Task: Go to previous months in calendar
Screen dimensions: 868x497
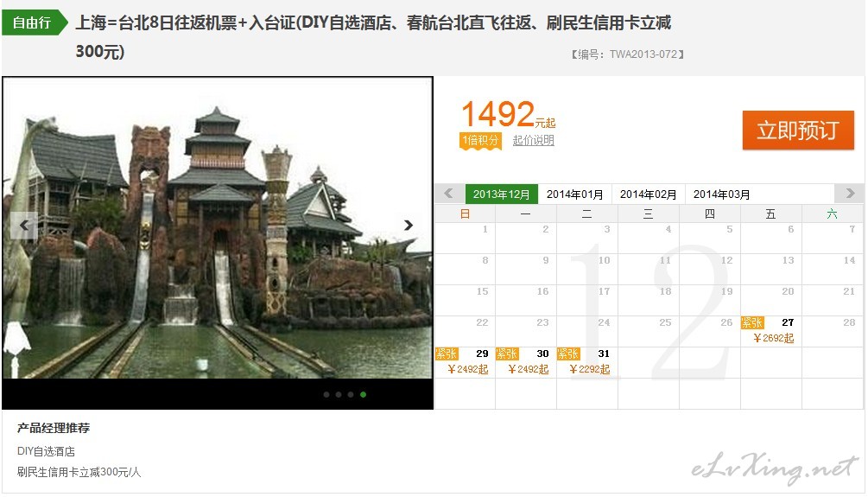Action: (x=449, y=194)
